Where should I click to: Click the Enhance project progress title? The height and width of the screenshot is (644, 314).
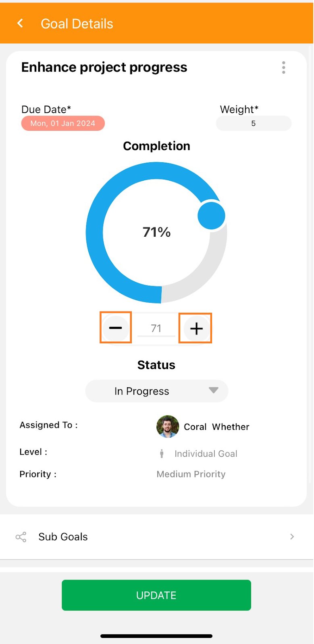coord(104,67)
